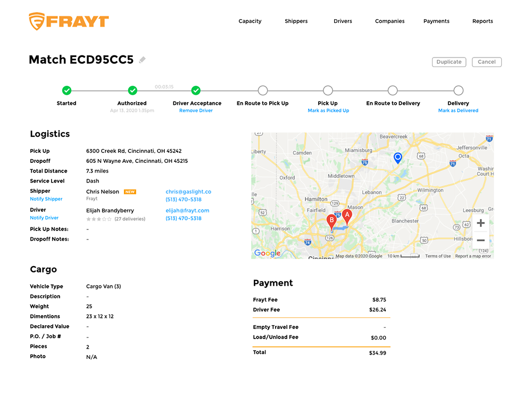Image resolution: width=532 pixels, height=404 pixels.
Task: Click dropoff address 605 N Wayne Ave
Action: tap(137, 161)
